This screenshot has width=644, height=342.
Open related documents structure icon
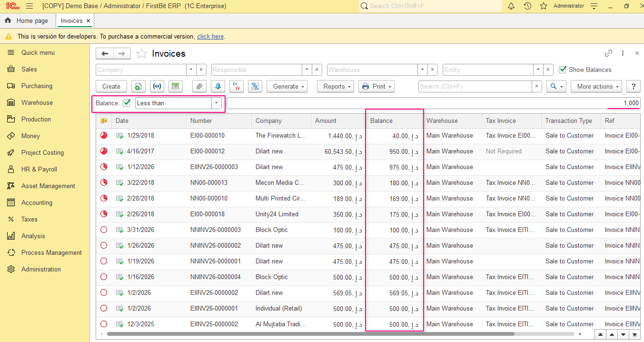tap(256, 86)
